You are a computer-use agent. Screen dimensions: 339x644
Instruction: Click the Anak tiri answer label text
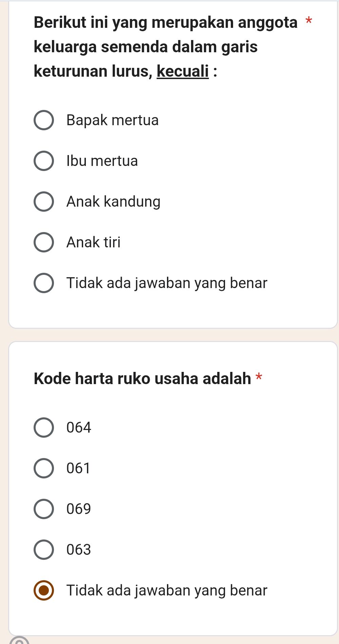pos(94,242)
